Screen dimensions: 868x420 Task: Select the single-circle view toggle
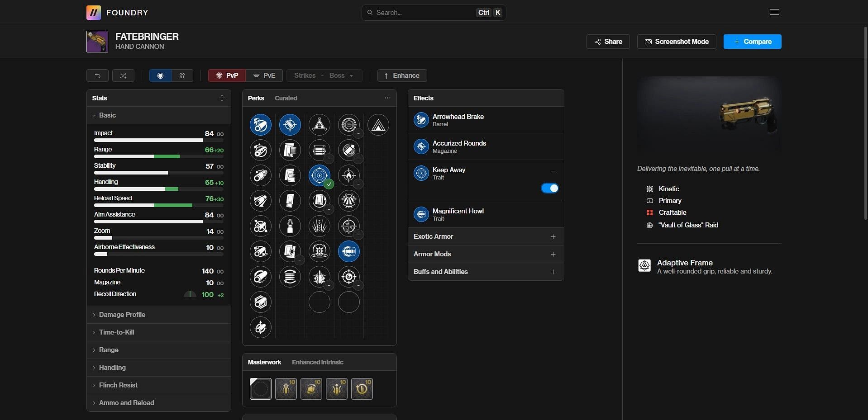click(x=160, y=76)
